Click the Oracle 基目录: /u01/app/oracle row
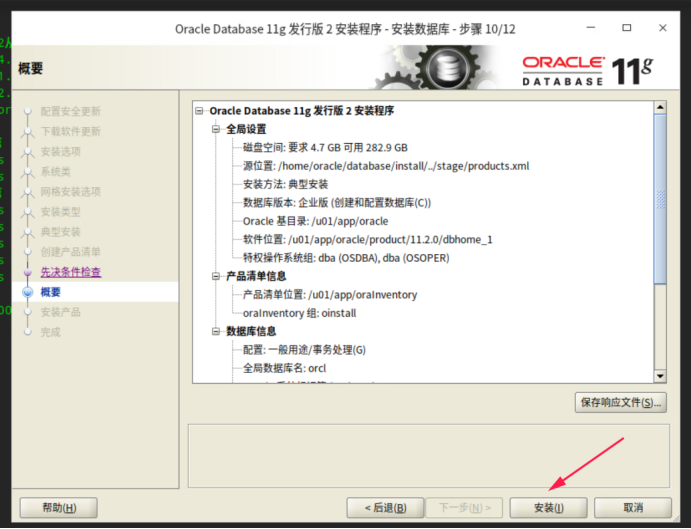Screen dimensions: 691x529 click(316, 221)
